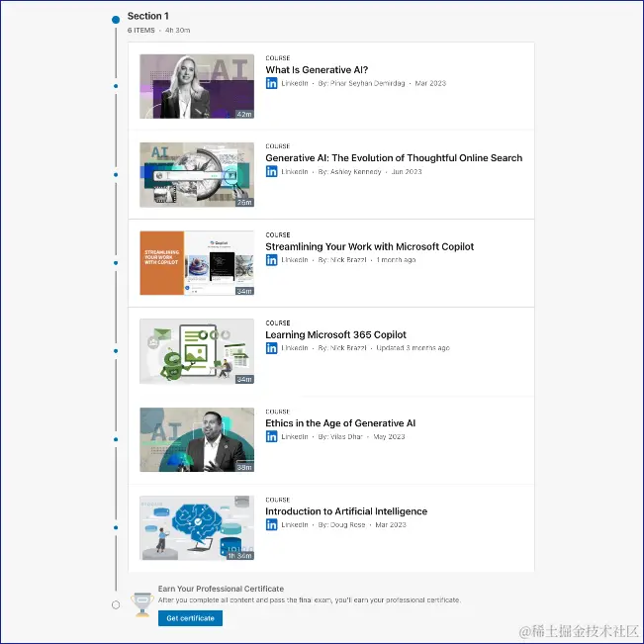Image resolution: width=644 pixels, height=644 pixels.
Task: Open Introduction to Artificial Intelligence course title
Action: click(346, 511)
